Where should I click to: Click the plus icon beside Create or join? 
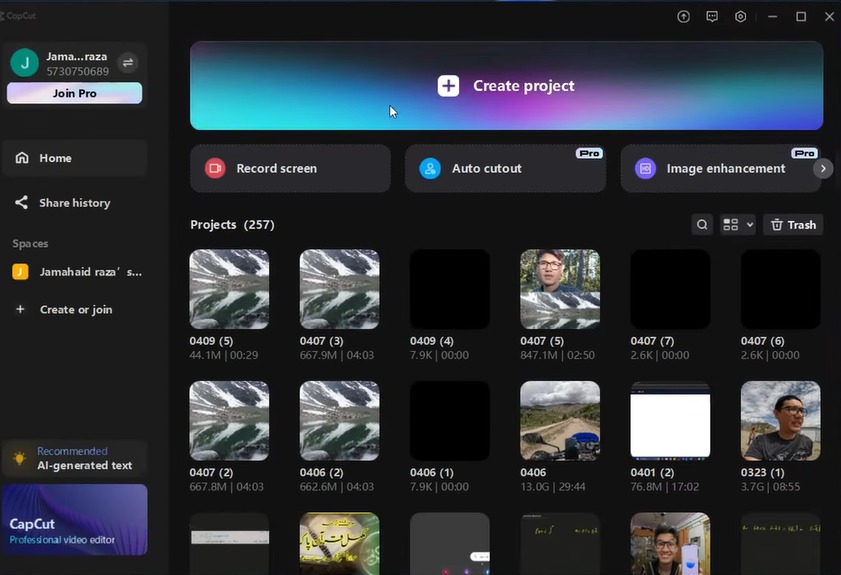click(x=20, y=309)
